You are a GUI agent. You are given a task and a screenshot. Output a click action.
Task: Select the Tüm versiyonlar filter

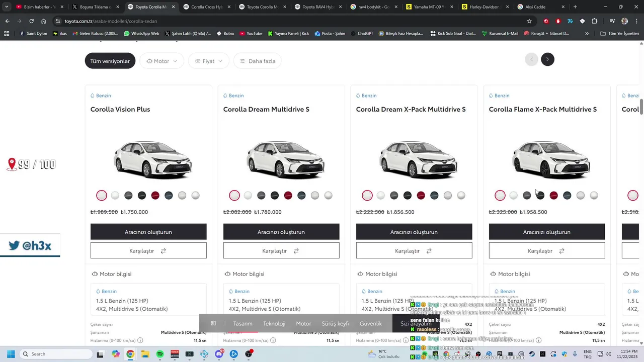(110, 61)
